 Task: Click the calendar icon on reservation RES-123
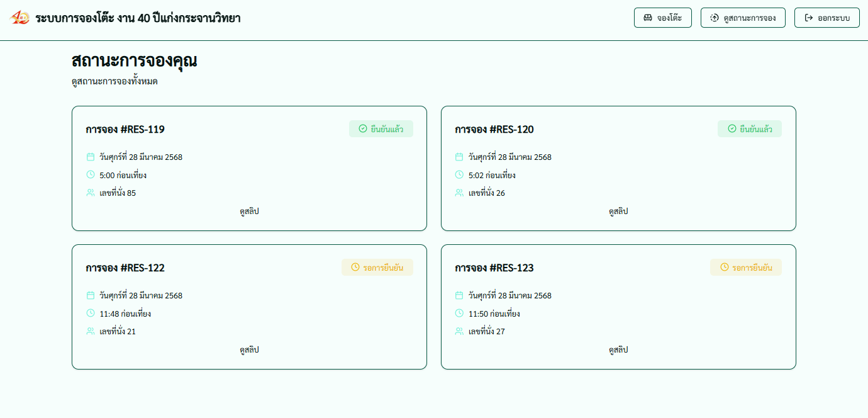(x=458, y=295)
